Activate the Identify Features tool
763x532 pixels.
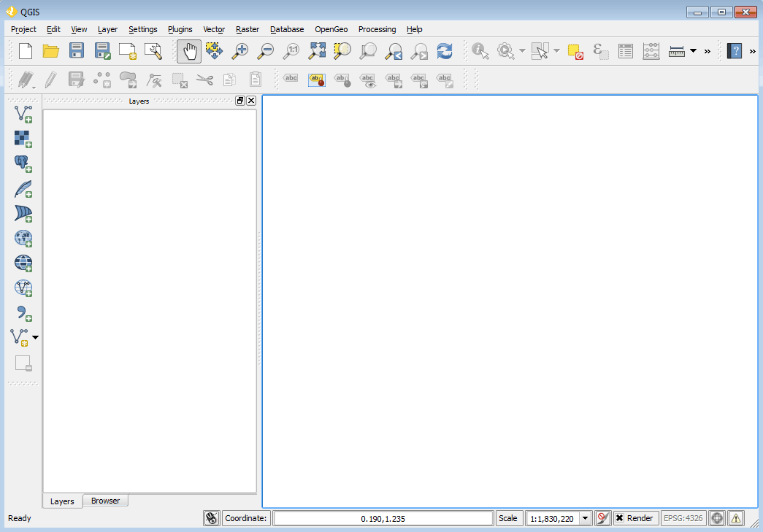(480, 51)
